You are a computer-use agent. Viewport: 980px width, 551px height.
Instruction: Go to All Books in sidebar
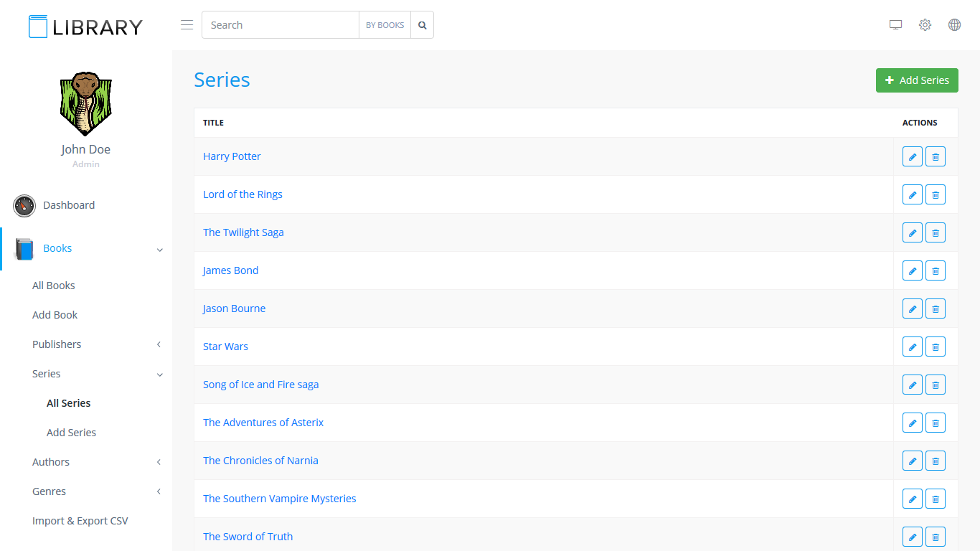tap(54, 286)
